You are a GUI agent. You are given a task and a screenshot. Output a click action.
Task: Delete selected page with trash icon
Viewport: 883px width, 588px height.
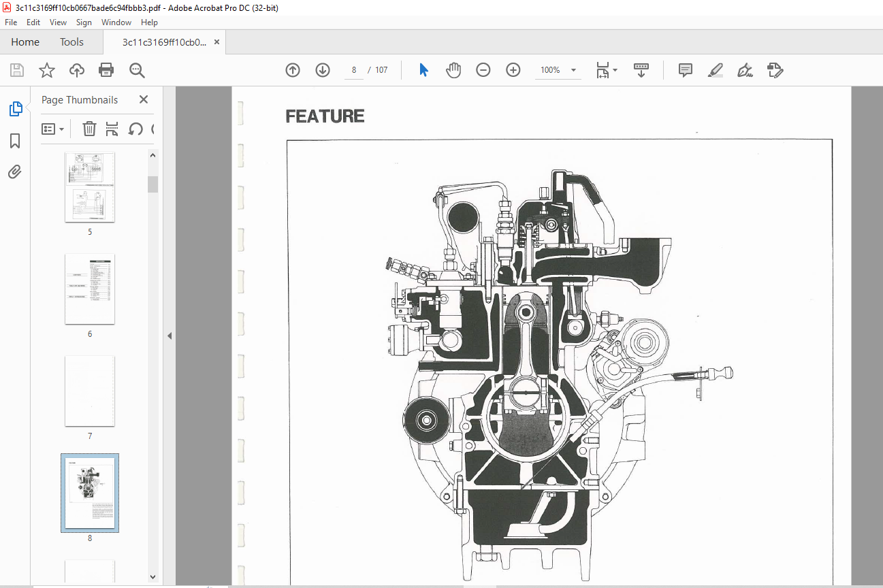pos(89,129)
